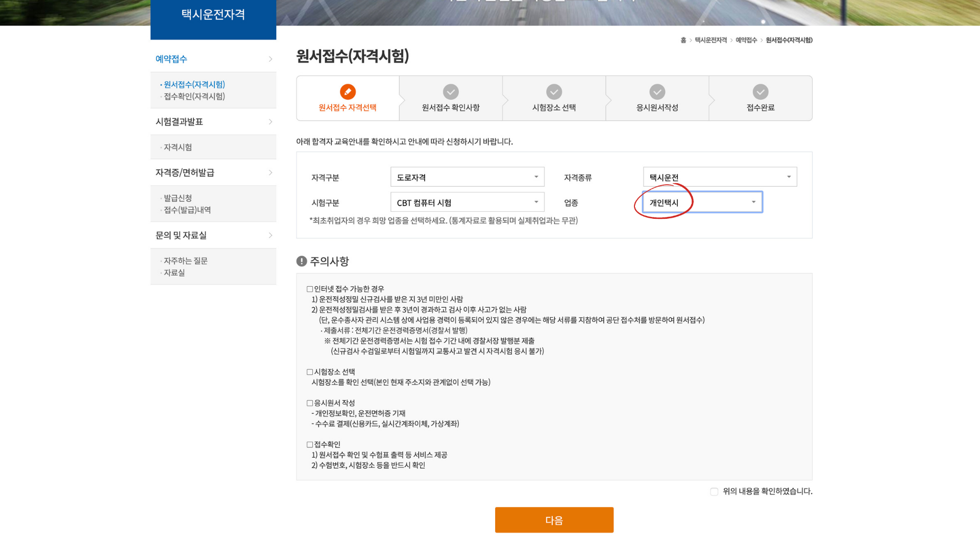Click the checkmark icon on 원서접수 확인사항 step

[x=451, y=92]
